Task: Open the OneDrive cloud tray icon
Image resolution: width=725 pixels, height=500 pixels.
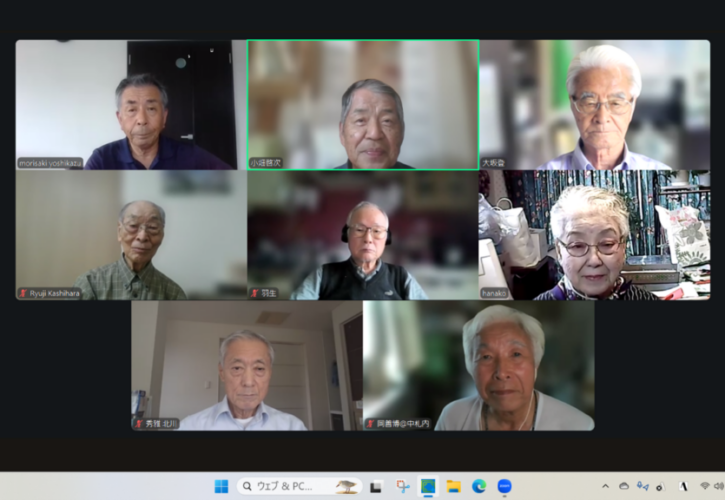Action: tap(623, 487)
